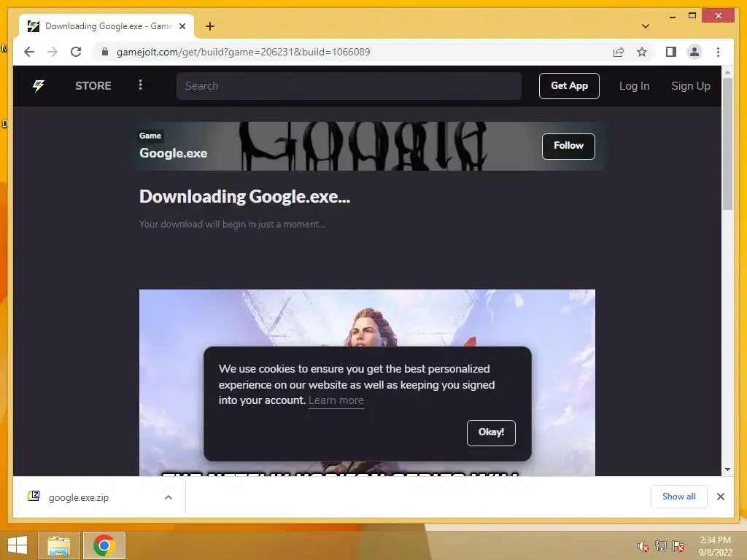The image size is (747, 560).
Task: Follow the Google.exe game
Action: click(568, 146)
